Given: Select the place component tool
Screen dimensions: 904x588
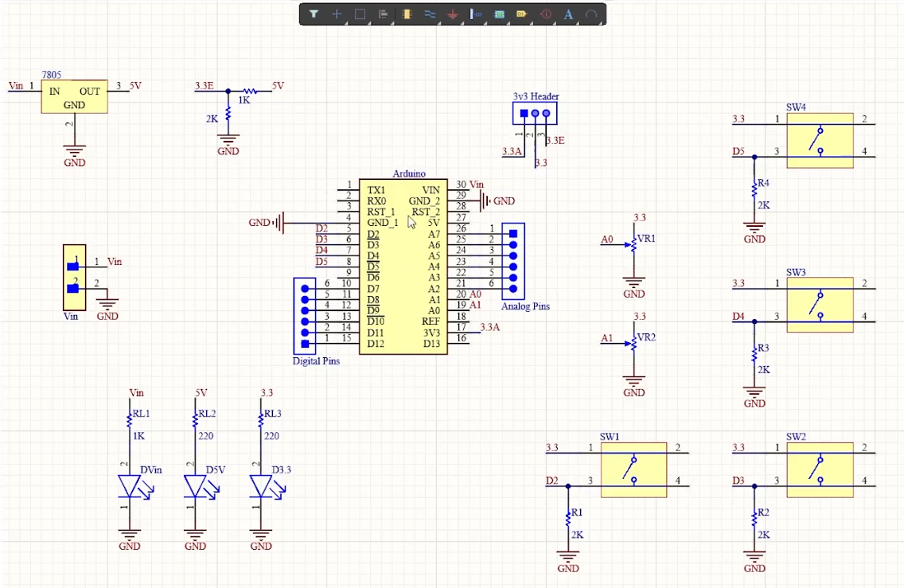Looking at the screenshot, I should click(406, 14).
